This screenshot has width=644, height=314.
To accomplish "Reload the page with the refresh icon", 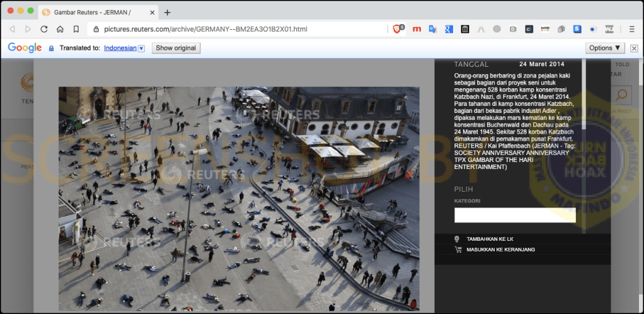I will click(44, 29).
